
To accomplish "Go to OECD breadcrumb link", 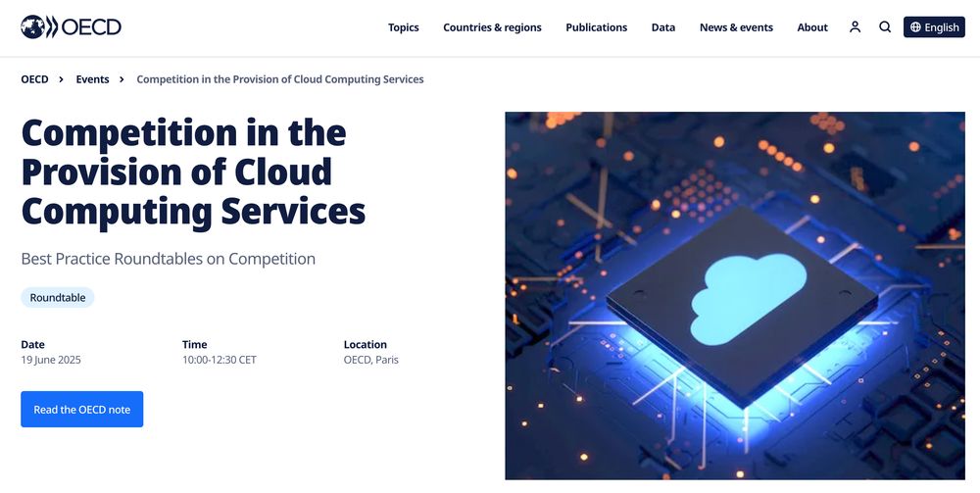I will click(x=34, y=79).
